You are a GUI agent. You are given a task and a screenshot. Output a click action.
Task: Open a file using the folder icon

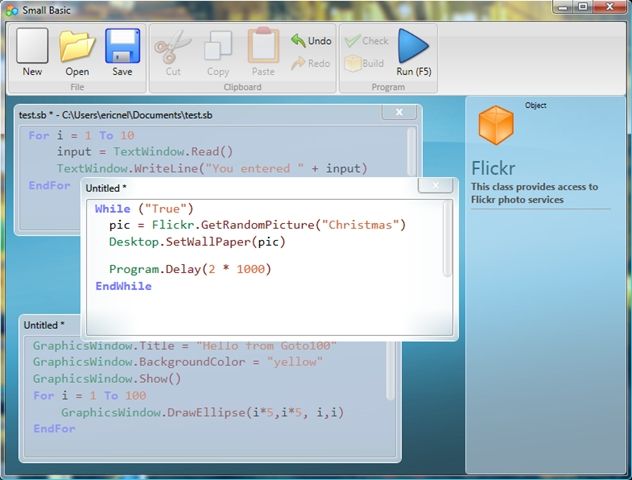[77, 46]
